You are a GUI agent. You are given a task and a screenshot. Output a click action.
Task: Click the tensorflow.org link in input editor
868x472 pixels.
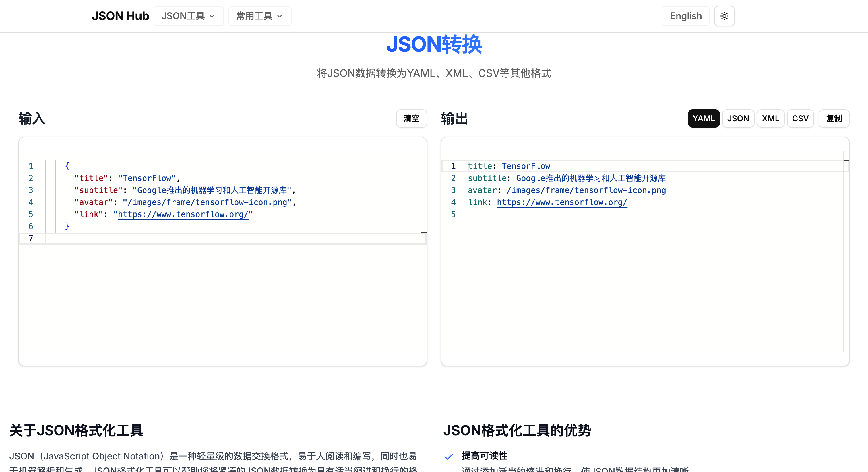coord(183,214)
